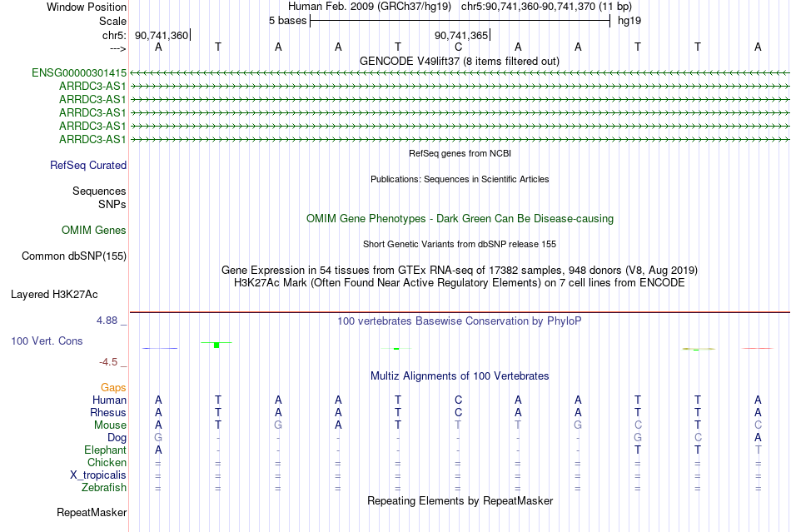Click the SNPs track label

(112, 204)
